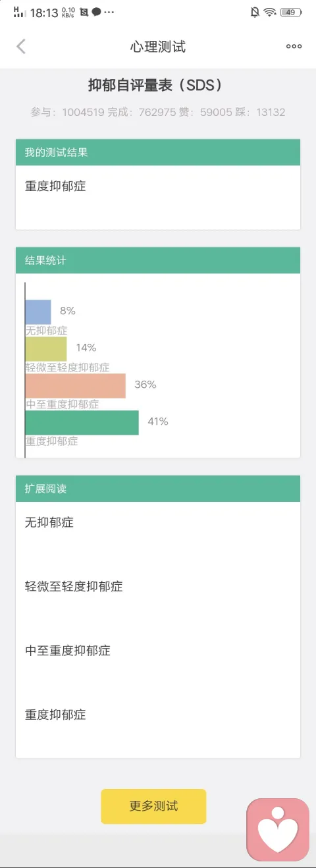Select the green 41% bar
The image size is (316, 868).
point(82,422)
